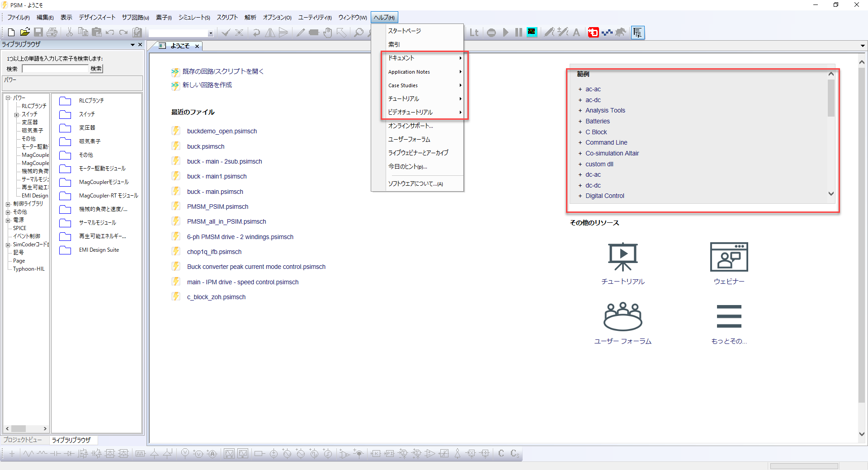This screenshot has width=868, height=470.
Task: Open the Application Notes submenu
Action: 425,71
